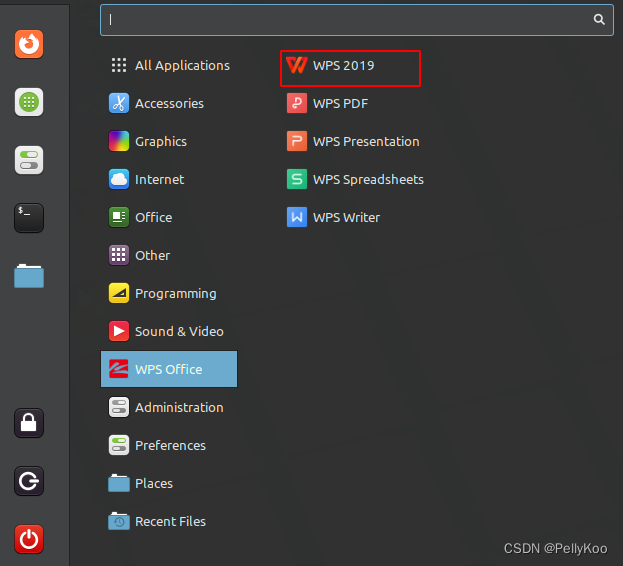Launch WPS PDF by its label
The height and width of the screenshot is (566, 623).
(x=341, y=104)
